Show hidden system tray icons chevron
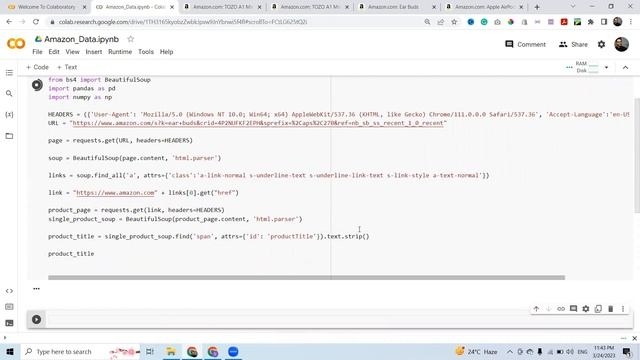Image resolution: width=640 pixels, height=360 pixels. pos(510,351)
